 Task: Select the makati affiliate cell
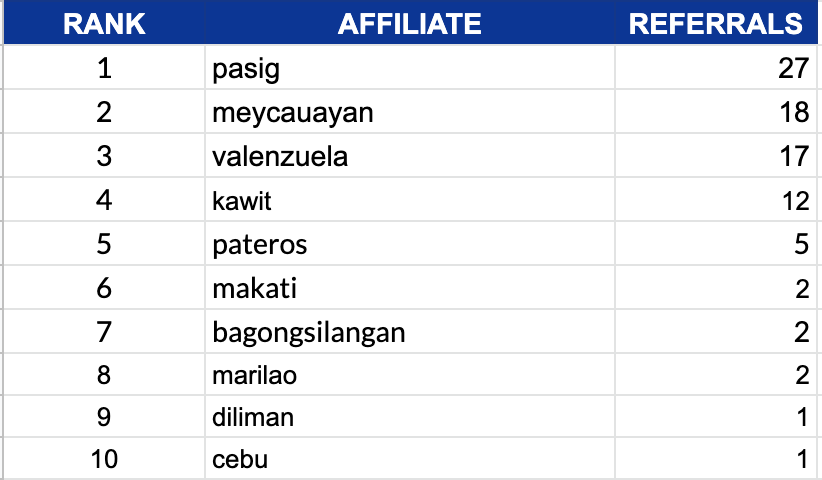(x=255, y=289)
